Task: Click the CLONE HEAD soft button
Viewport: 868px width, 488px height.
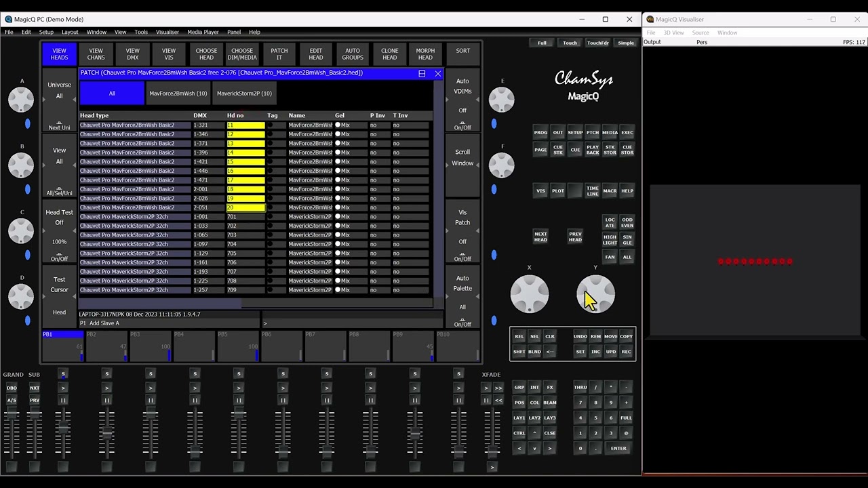Action: [x=389, y=54]
